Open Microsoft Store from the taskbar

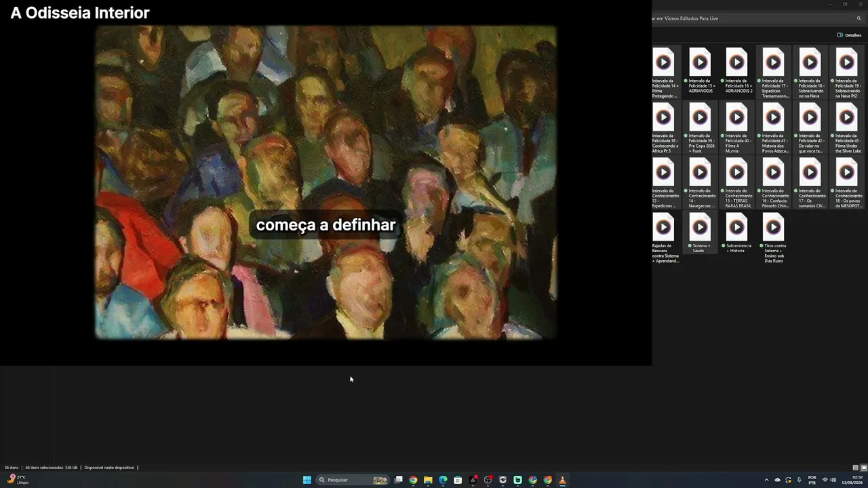(458, 480)
